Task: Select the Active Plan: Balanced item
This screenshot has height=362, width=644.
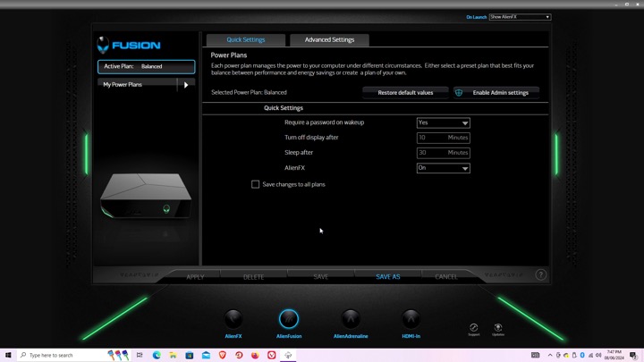Action: (x=146, y=66)
